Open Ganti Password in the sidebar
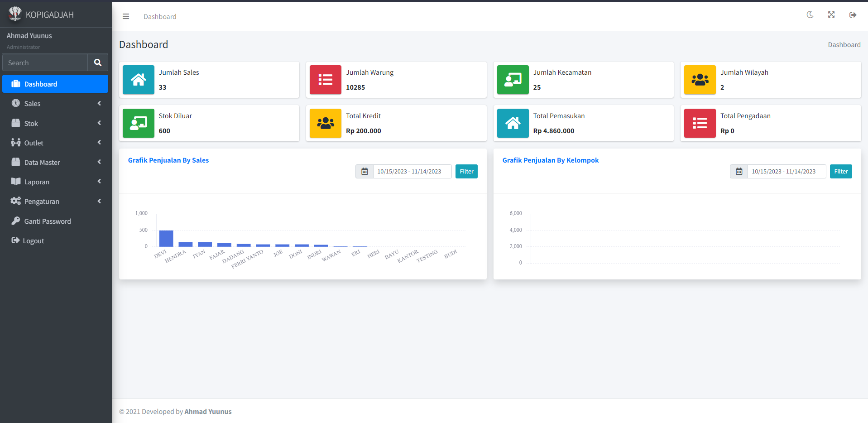868x423 pixels. (48, 221)
